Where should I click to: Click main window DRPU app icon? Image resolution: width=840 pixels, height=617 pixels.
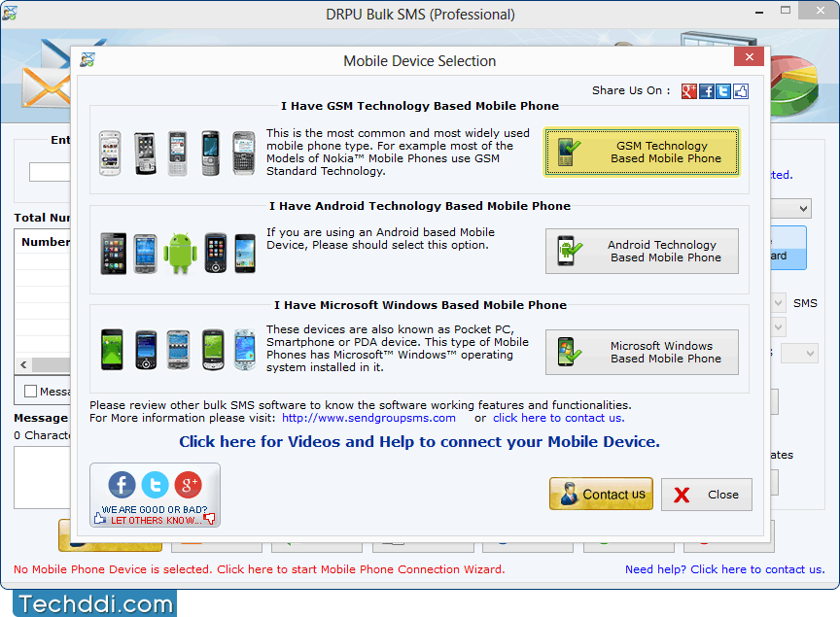click(x=9, y=13)
